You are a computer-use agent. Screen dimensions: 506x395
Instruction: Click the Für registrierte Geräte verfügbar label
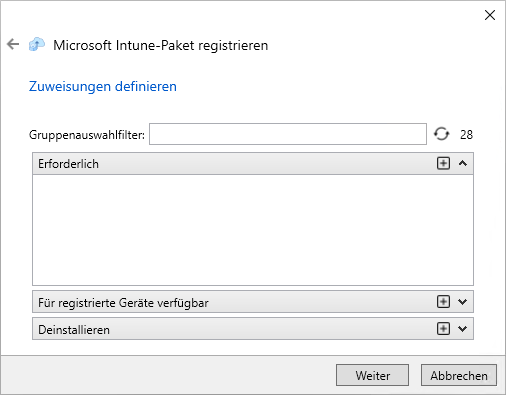tap(123, 303)
